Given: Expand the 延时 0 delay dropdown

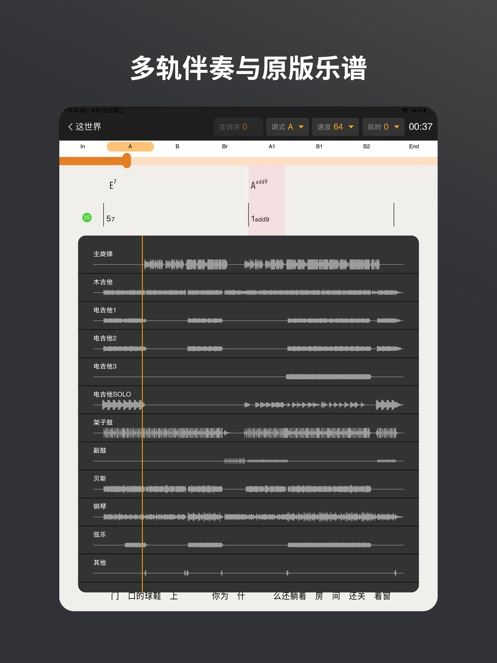Looking at the screenshot, I should click(383, 126).
